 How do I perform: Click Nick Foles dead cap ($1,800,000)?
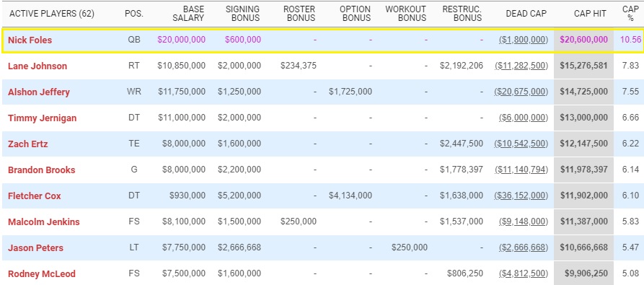coord(524,40)
